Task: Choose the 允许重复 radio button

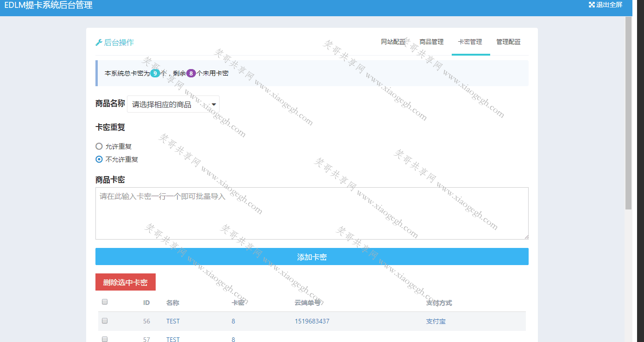Action: point(99,146)
